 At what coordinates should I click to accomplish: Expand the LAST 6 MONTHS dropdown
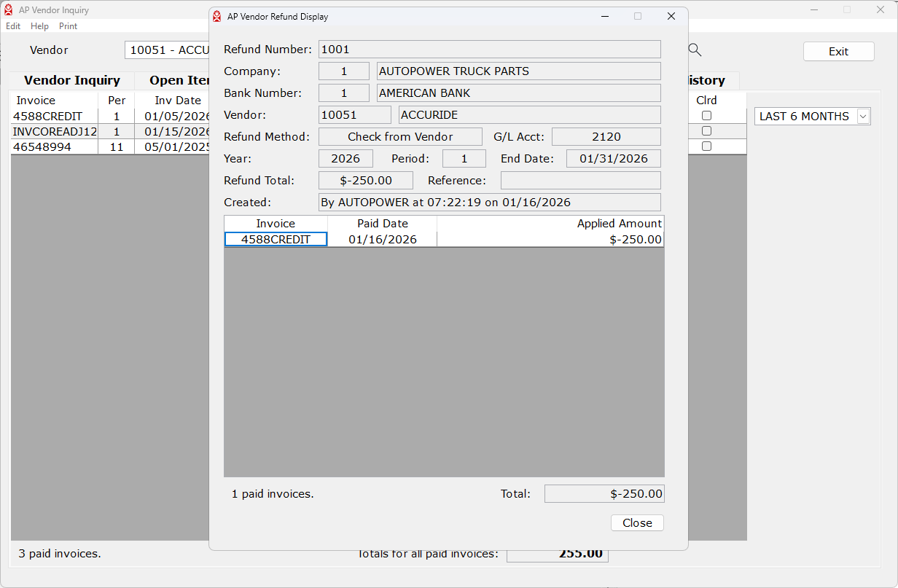coord(863,117)
